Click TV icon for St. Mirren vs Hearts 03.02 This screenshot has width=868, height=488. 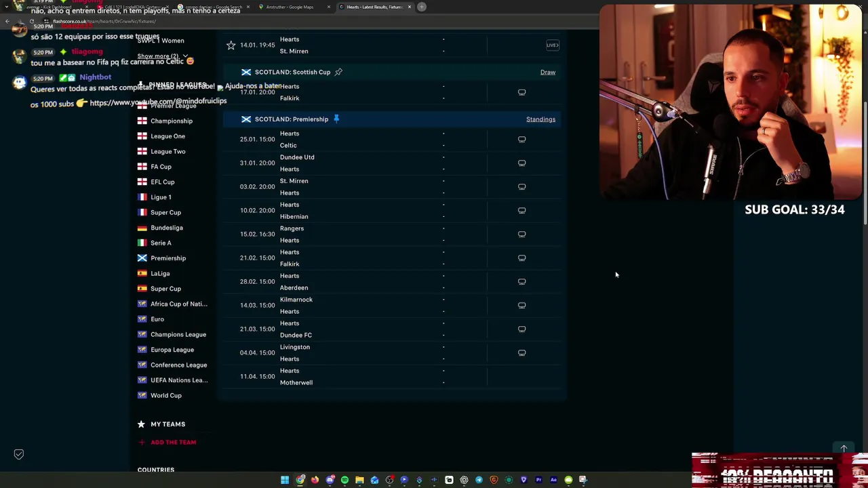[521, 187]
